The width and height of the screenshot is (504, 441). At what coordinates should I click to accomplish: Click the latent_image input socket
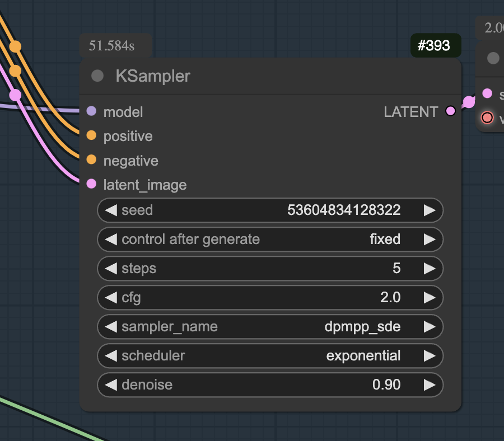click(x=92, y=184)
